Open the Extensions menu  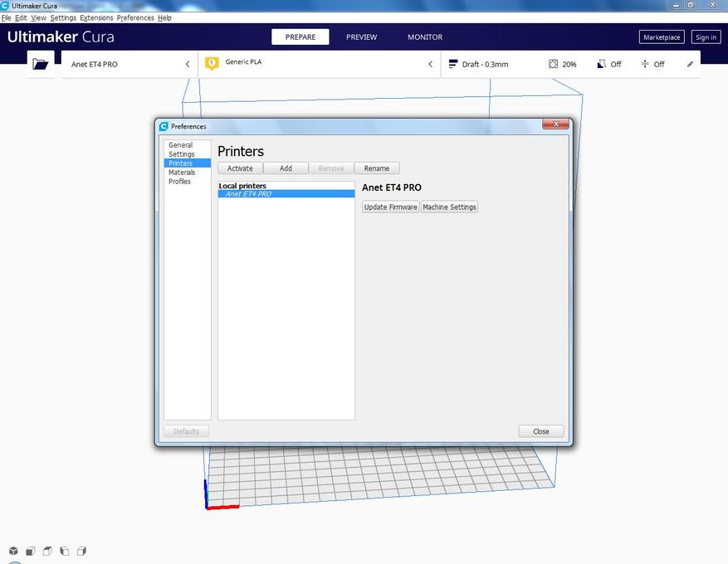pyautogui.click(x=96, y=17)
